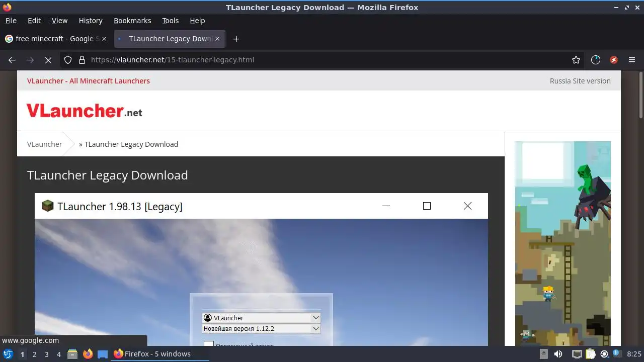This screenshot has width=644, height=362.
Task: Open the Tools menu
Action: click(x=170, y=21)
